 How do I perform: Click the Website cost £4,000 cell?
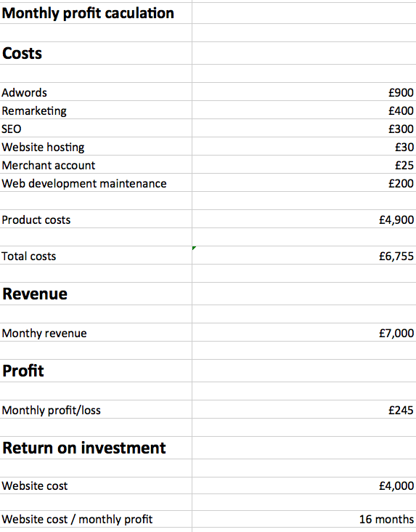[304, 485]
